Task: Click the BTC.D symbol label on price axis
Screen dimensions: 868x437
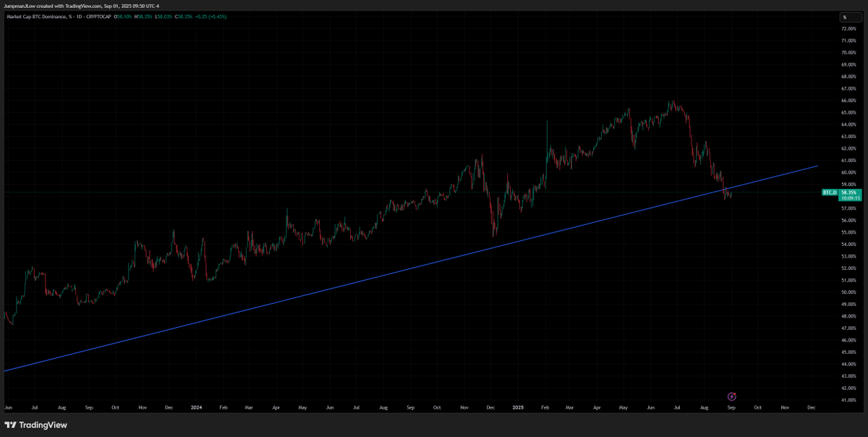Action: pyautogui.click(x=830, y=192)
